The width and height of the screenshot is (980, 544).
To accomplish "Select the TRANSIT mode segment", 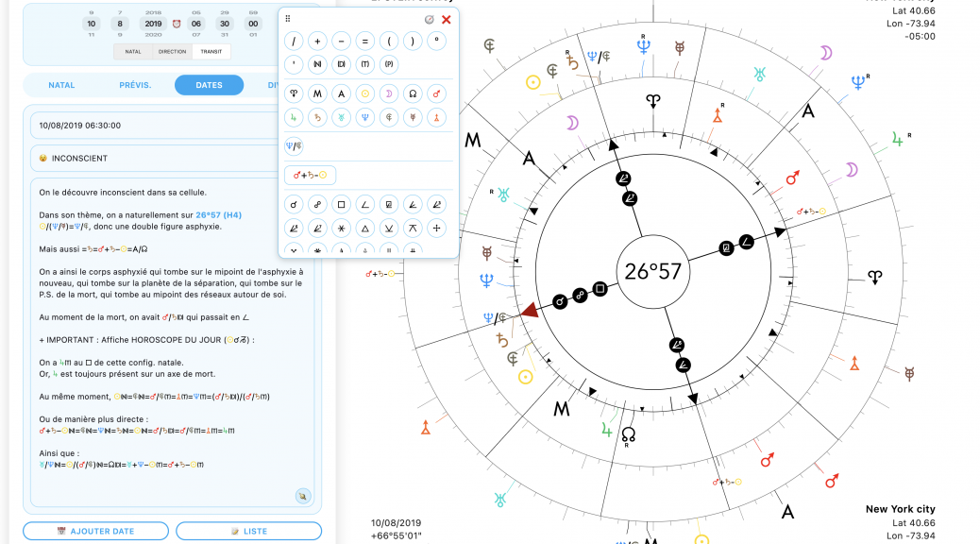I will (210, 52).
